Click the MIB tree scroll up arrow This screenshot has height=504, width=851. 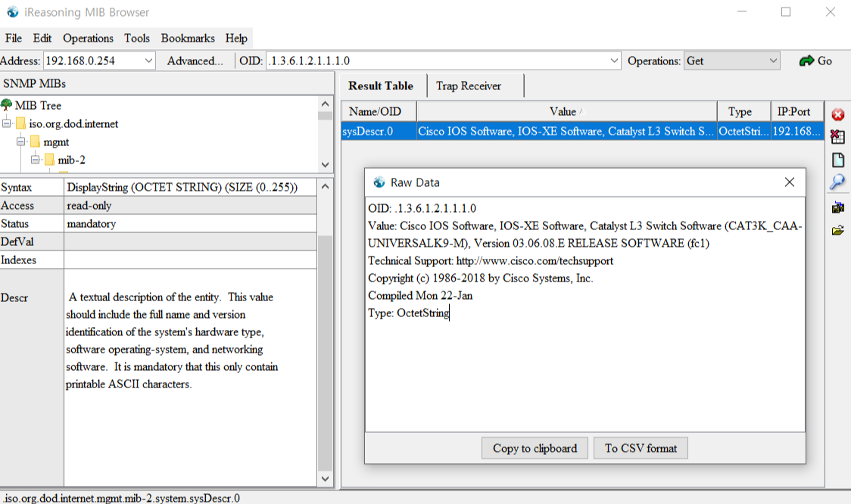325,104
